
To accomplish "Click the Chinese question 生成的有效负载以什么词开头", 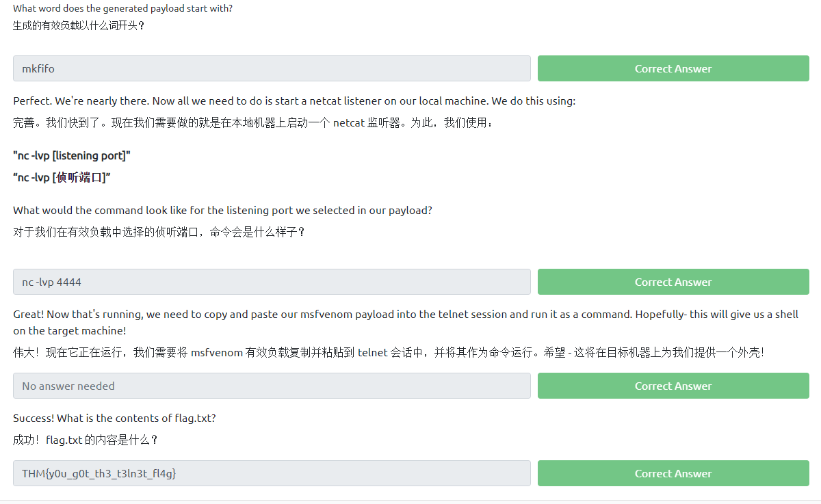I will pos(79,26).
